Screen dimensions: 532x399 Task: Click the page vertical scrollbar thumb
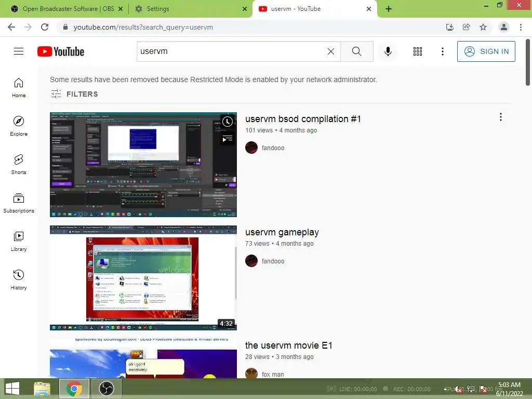point(528,63)
